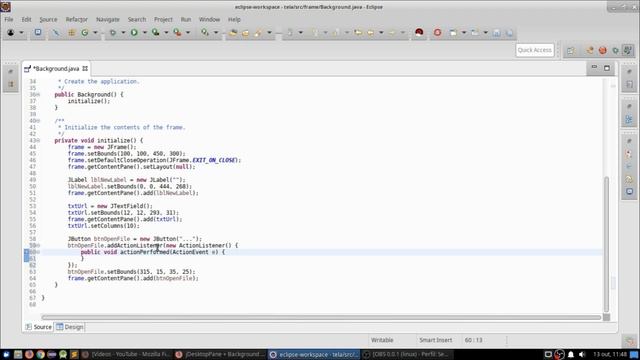
Task: Click the Open Type search icon
Action: [x=205, y=32]
